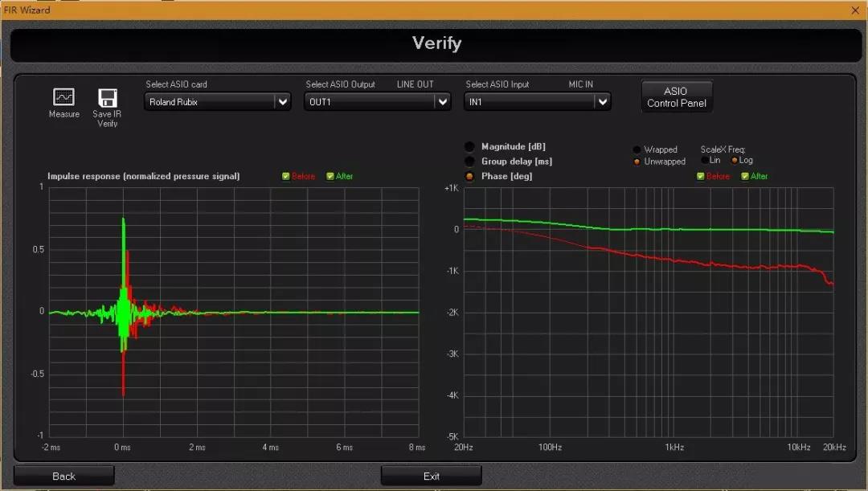Select the Group delay [ms] option
The height and width of the screenshot is (491, 868).
coord(469,162)
